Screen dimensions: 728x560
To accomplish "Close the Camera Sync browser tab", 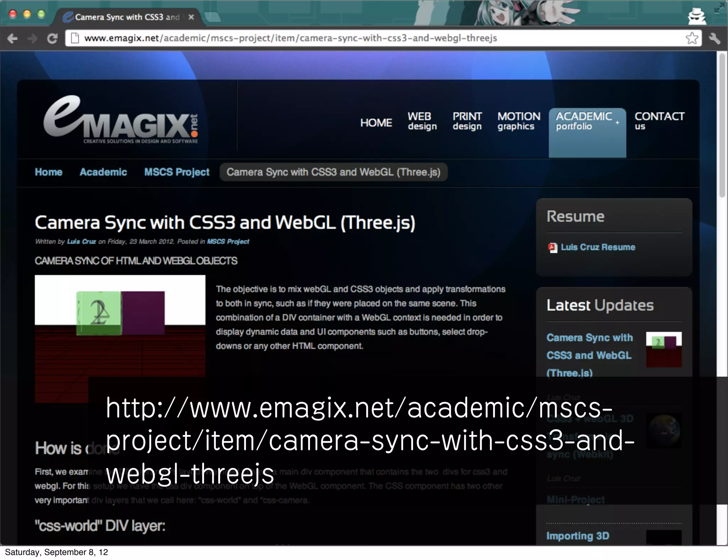I will point(191,17).
